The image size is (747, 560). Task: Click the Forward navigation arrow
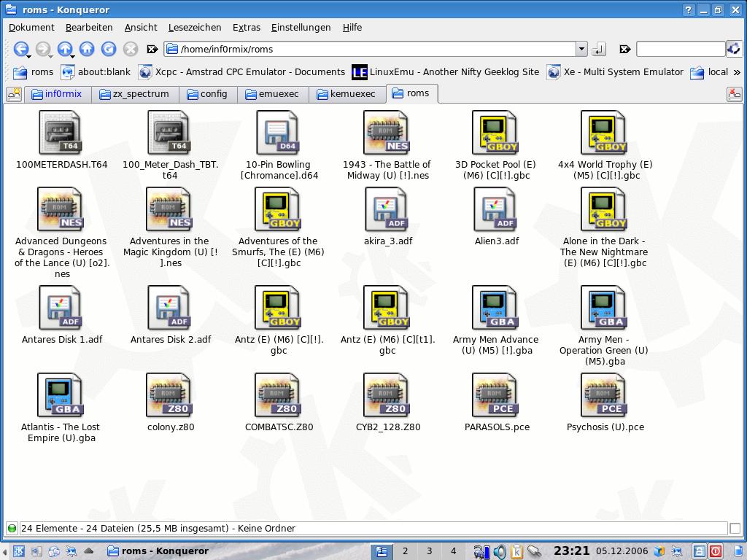click(43, 49)
